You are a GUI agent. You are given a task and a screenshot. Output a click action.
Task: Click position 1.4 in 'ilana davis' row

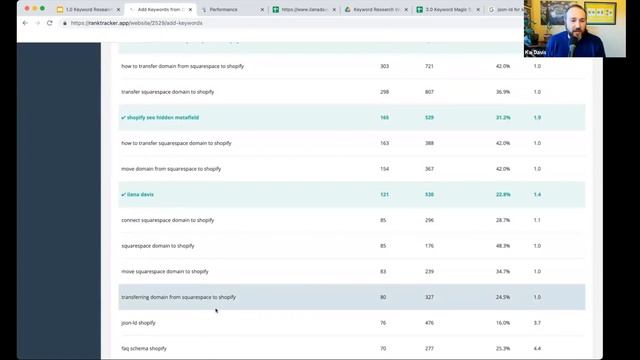click(x=537, y=195)
